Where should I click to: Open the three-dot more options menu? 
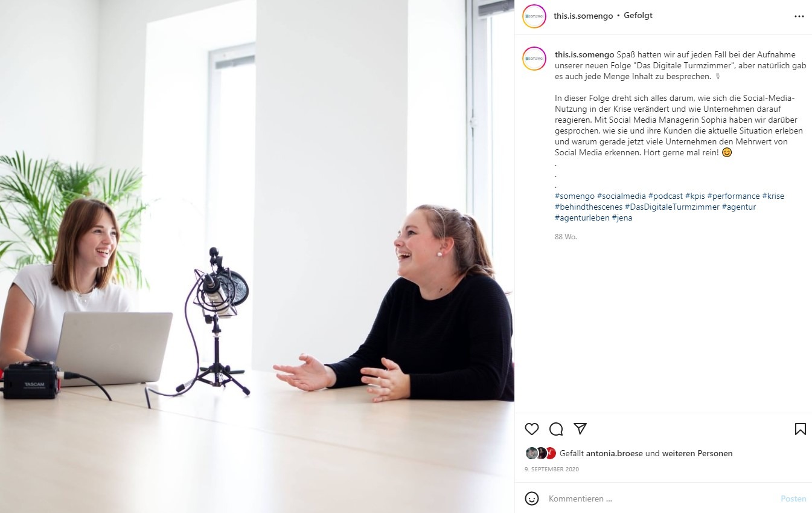(x=799, y=16)
